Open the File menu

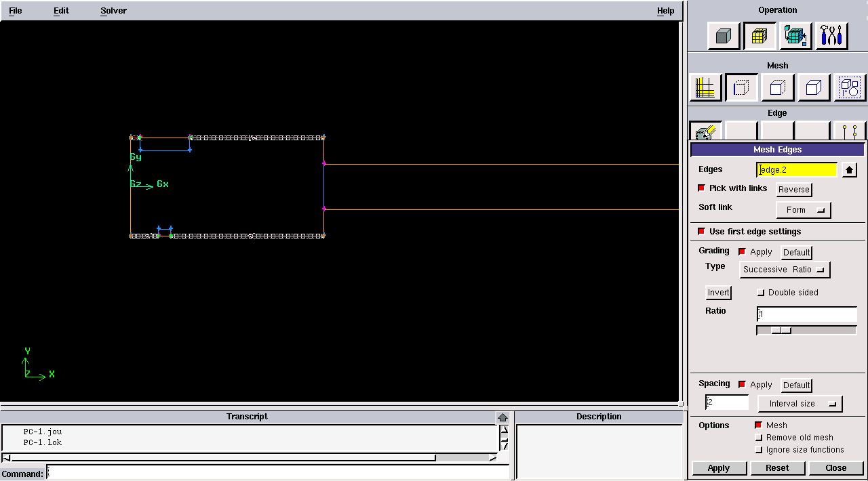pos(15,10)
